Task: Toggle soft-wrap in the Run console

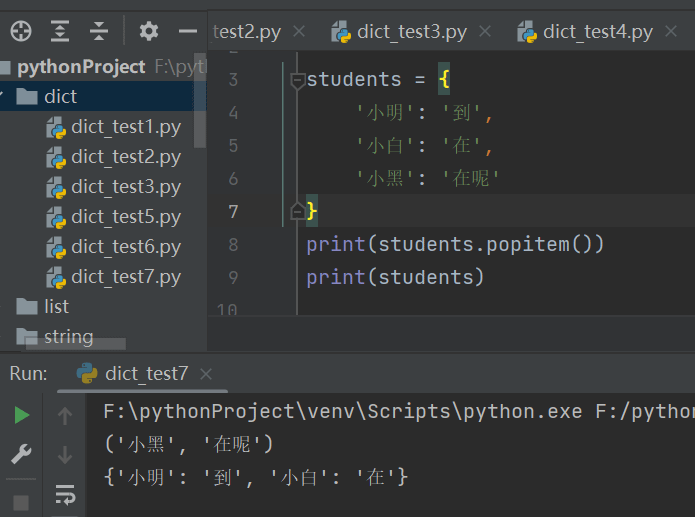Action: [65, 494]
